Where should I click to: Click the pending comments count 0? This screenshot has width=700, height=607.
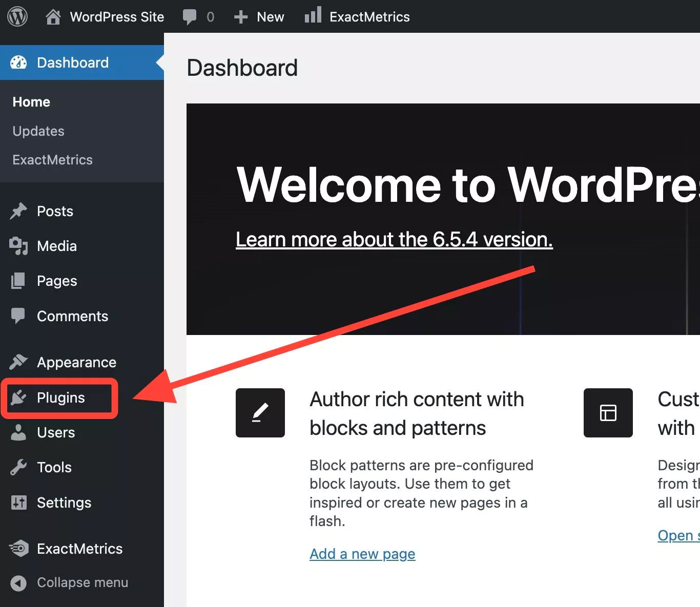(211, 17)
